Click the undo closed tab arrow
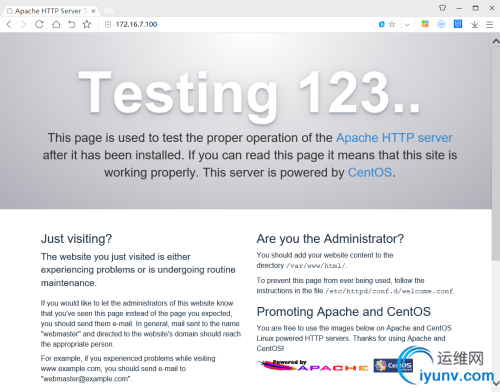This screenshot has width=500, height=392. [72, 24]
